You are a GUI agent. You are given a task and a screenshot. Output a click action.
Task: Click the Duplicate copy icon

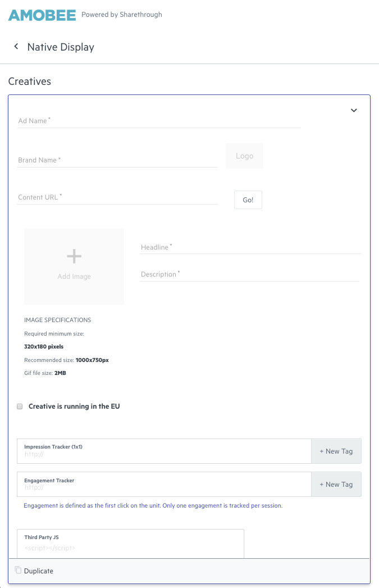tap(18, 570)
